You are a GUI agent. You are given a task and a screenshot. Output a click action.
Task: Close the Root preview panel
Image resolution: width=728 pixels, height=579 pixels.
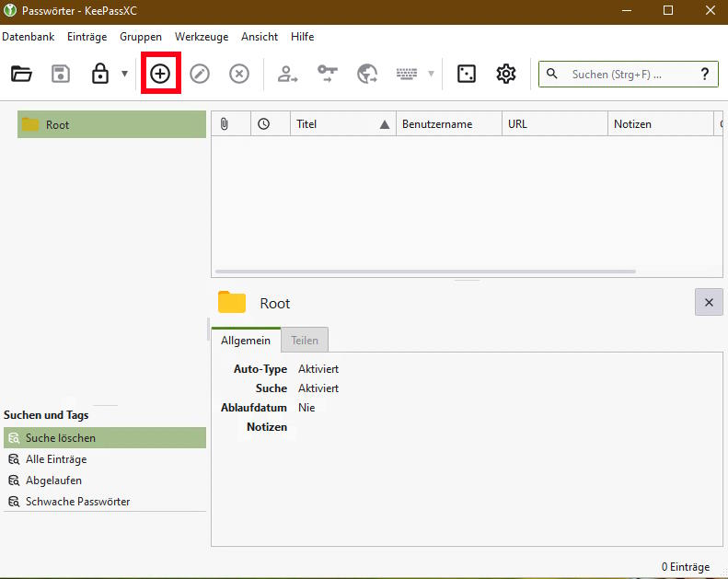[x=708, y=302]
